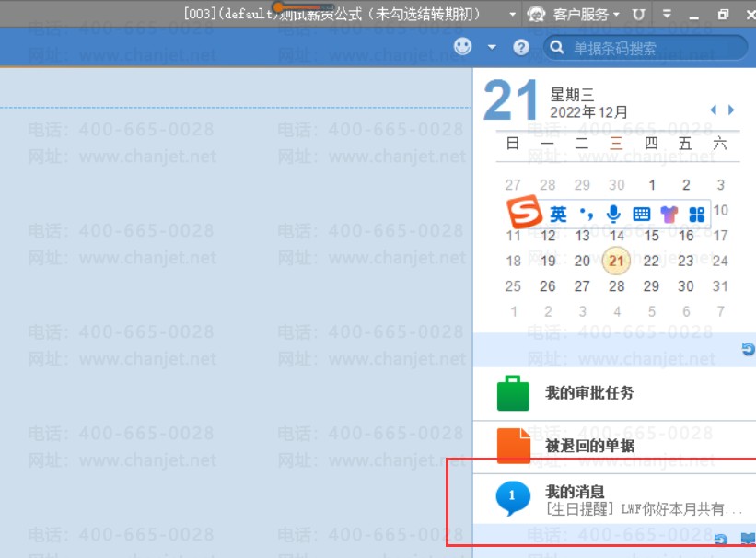The height and width of the screenshot is (558, 756).
Task: Refresh the calendar panel
Action: coord(748,349)
